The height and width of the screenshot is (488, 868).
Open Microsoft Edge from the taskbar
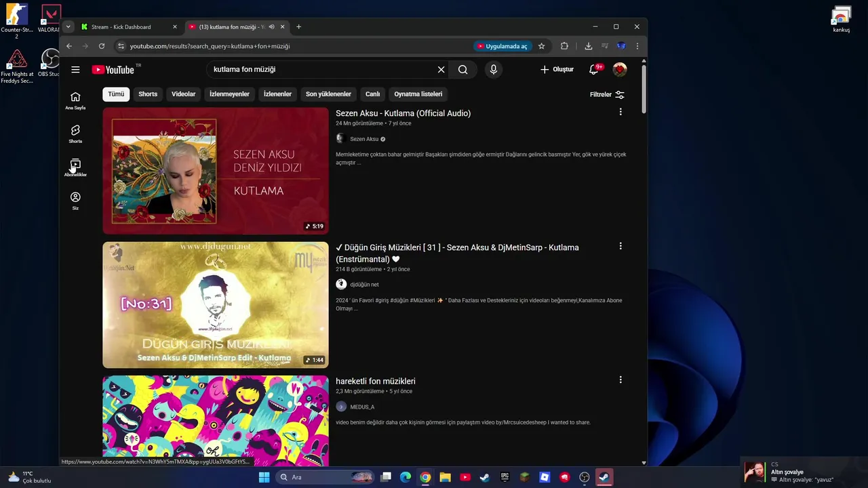[406, 477]
